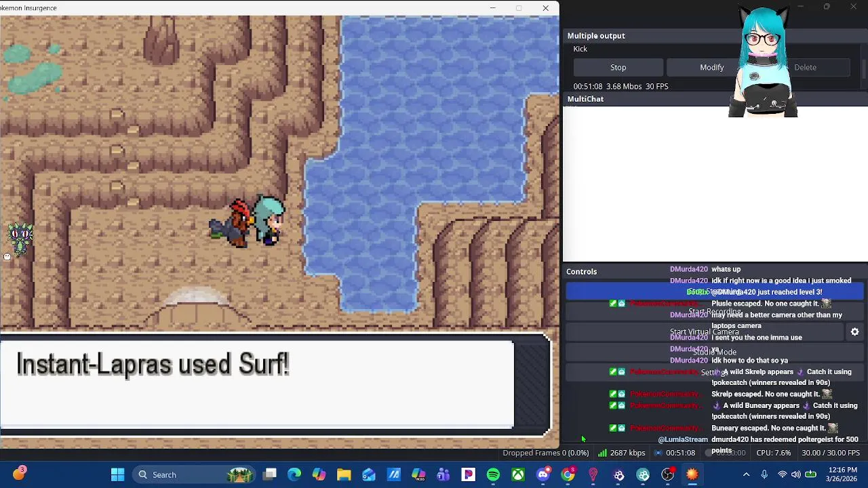Click the MultiChat dock title
Image resolution: width=868 pixels, height=488 pixels.
(585, 99)
